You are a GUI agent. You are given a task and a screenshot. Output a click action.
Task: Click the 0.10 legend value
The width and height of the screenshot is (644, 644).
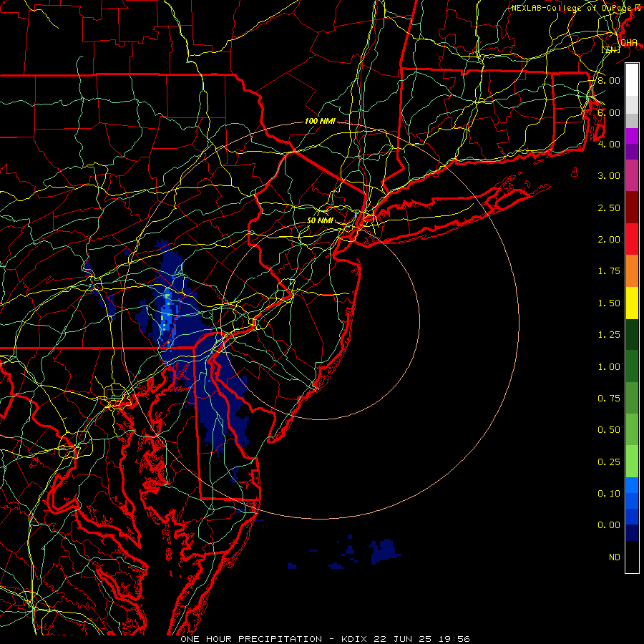pyautogui.click(x=609, y=494)
